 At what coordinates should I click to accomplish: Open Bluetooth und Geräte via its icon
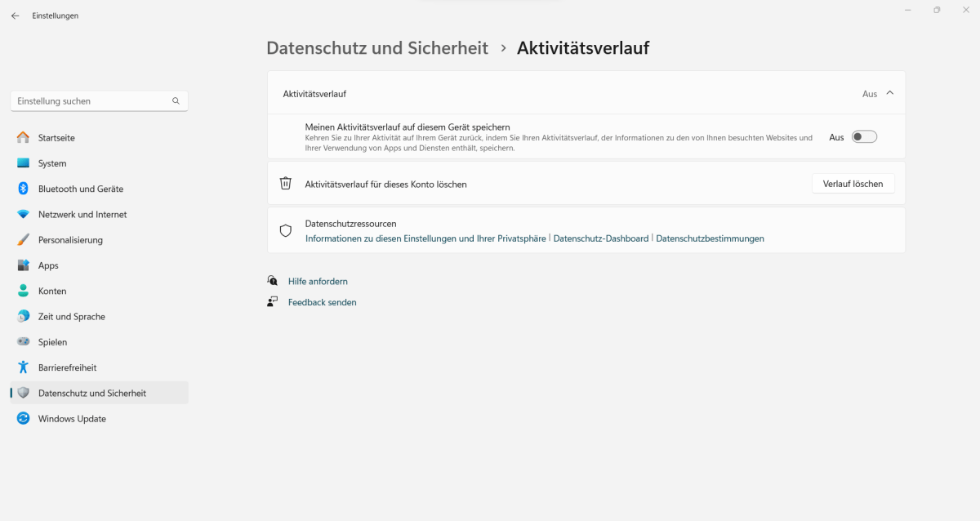23,189
